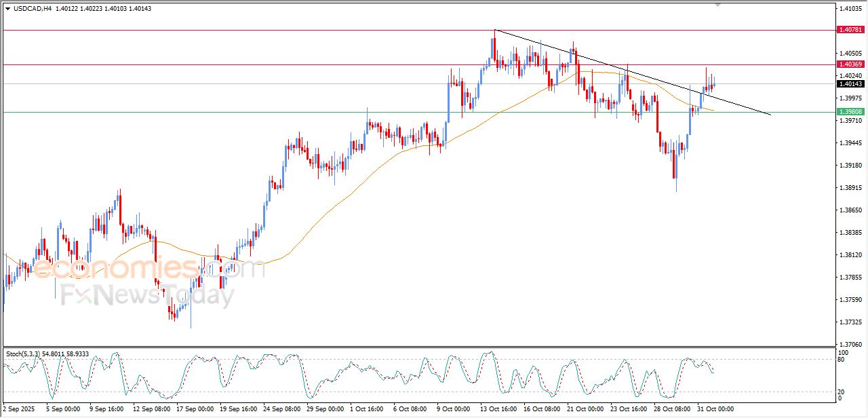Click the stochastic scale value 20
The image size is (868, 418).
(843, 392)
